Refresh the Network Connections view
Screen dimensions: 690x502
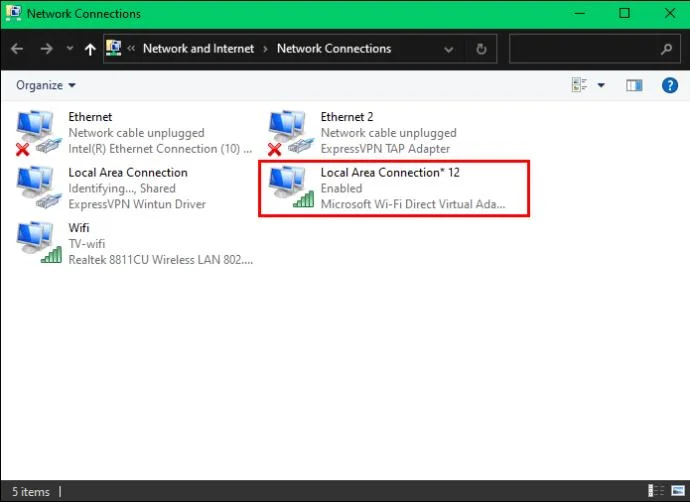[x=482, y=48]
